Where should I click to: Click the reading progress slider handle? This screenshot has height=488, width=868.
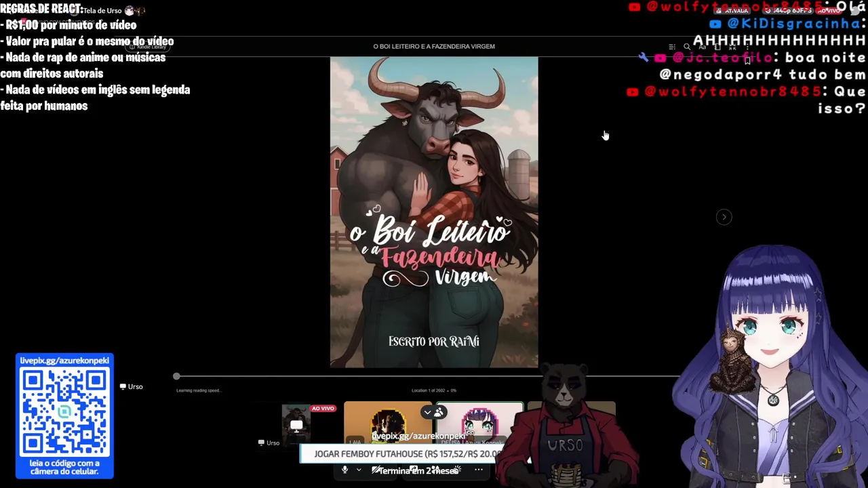176,376
